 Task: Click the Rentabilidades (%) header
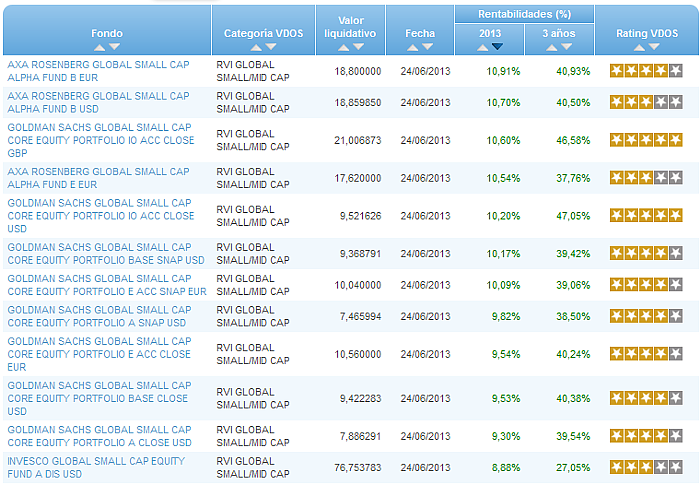[x=525, y=14]
